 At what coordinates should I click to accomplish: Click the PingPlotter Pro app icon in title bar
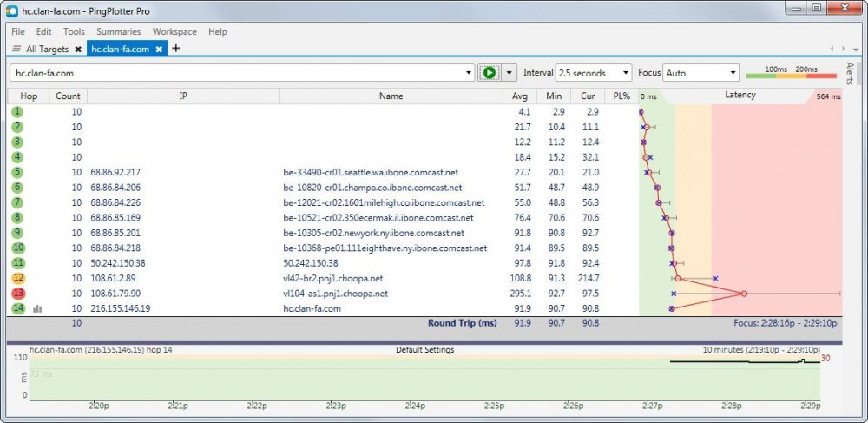tap(11, 10)
